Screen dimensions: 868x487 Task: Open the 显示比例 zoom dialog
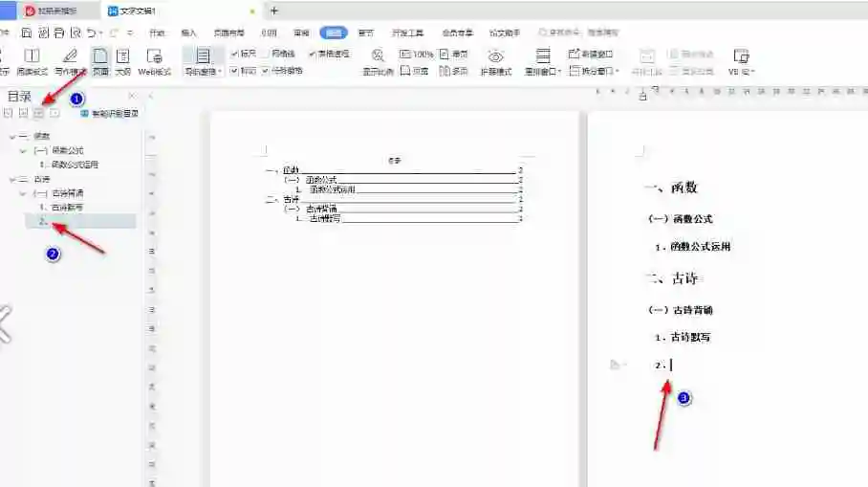tap(378, 61)
